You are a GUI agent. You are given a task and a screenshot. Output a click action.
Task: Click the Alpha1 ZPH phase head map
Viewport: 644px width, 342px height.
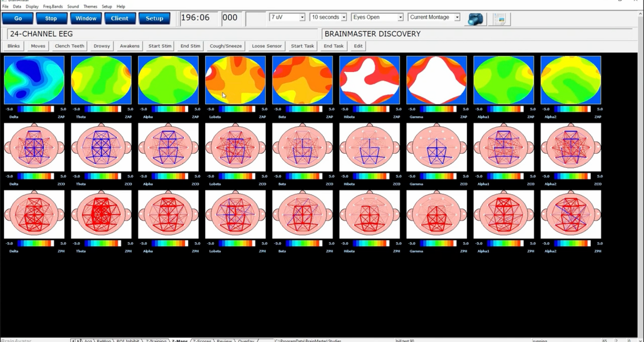click(504, 214)
